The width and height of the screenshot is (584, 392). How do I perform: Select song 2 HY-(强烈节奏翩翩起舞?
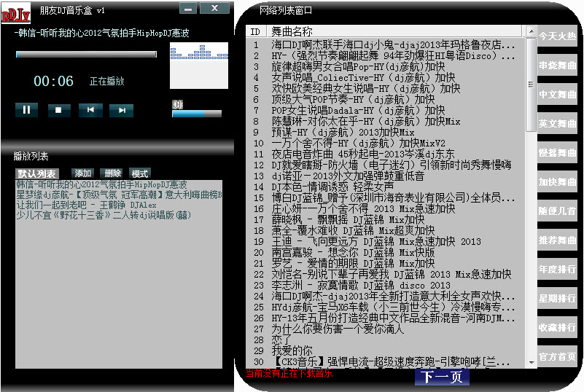[386, 56]
